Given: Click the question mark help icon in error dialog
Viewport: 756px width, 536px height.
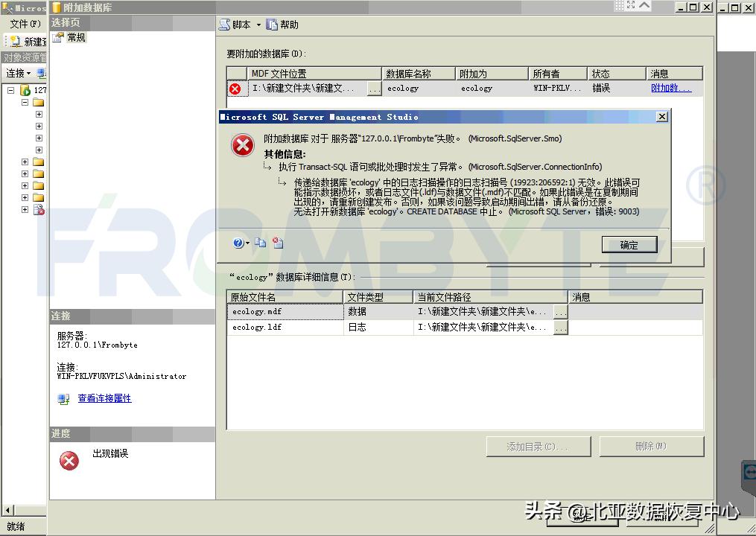Looking at the screenshot, I should [x=238, y=243].
